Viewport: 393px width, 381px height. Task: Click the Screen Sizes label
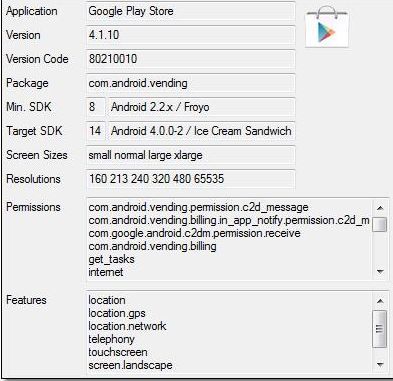(x=37, y=155)
